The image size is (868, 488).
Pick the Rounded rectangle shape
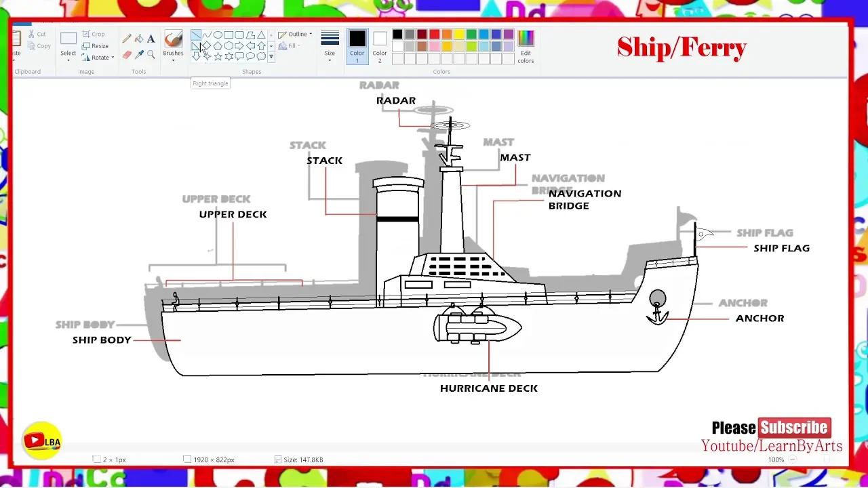coord(239,35)
